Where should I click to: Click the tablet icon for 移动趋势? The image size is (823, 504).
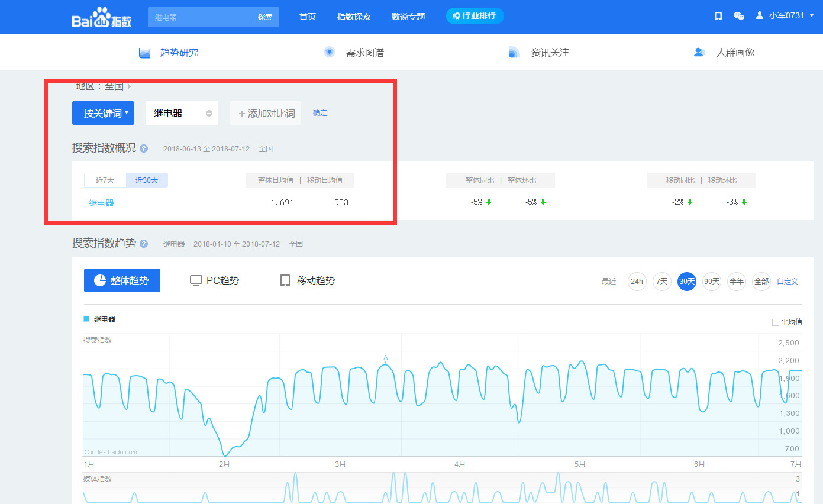285,280
